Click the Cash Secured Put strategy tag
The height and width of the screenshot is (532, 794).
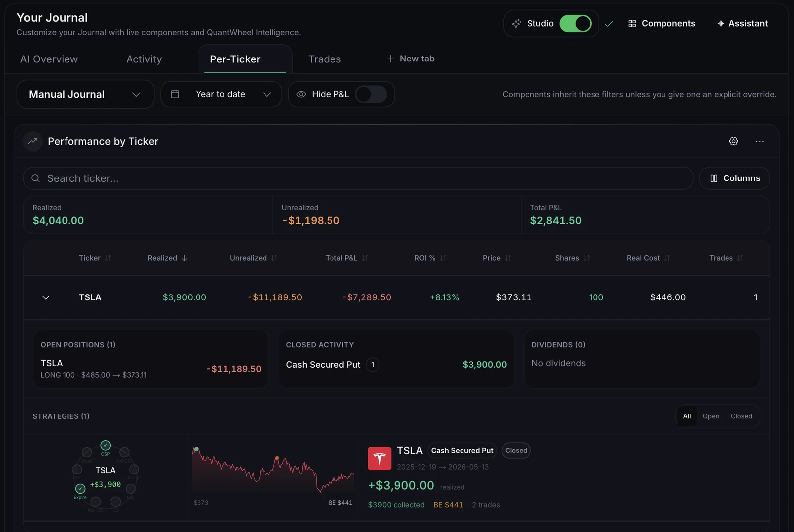[462, 451]
